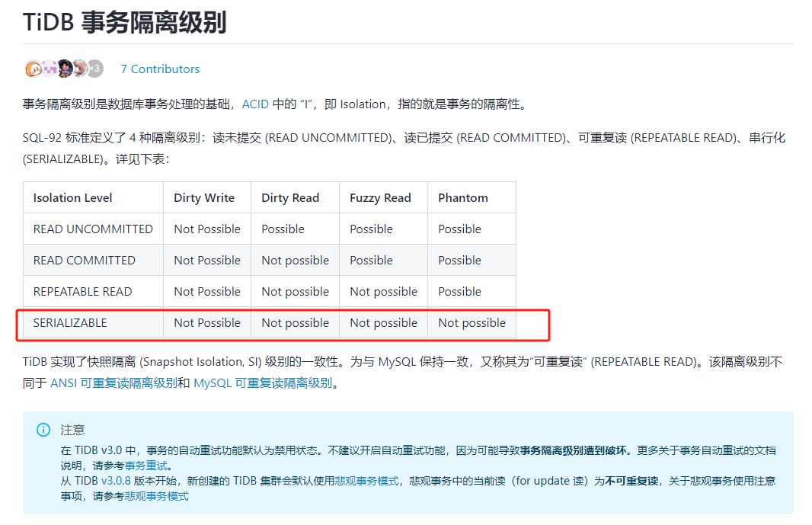The width and height of the screenshot is (812, 525).
Task: Open first 悲观事务模式 link after 默认使用
Action: tap(366, 481)
